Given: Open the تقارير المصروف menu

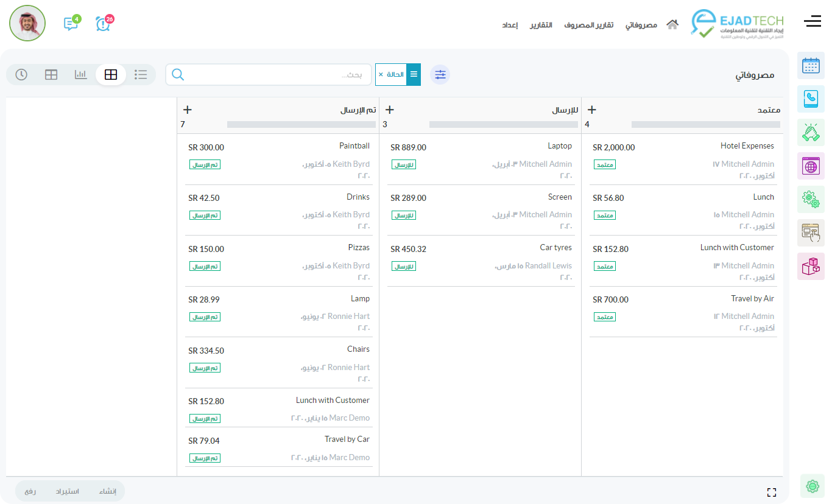Looking at the screenshot, I should 588,25.
